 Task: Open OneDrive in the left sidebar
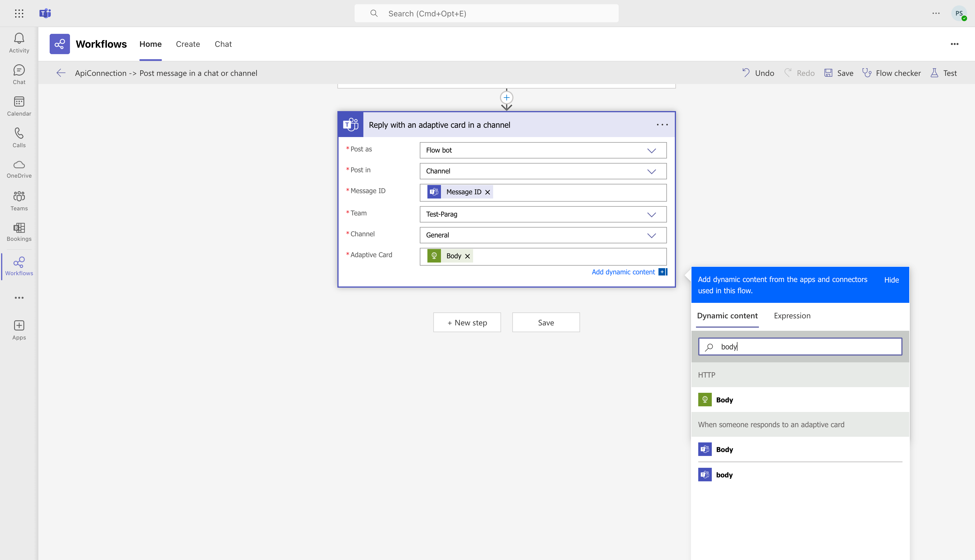[19, 169]
